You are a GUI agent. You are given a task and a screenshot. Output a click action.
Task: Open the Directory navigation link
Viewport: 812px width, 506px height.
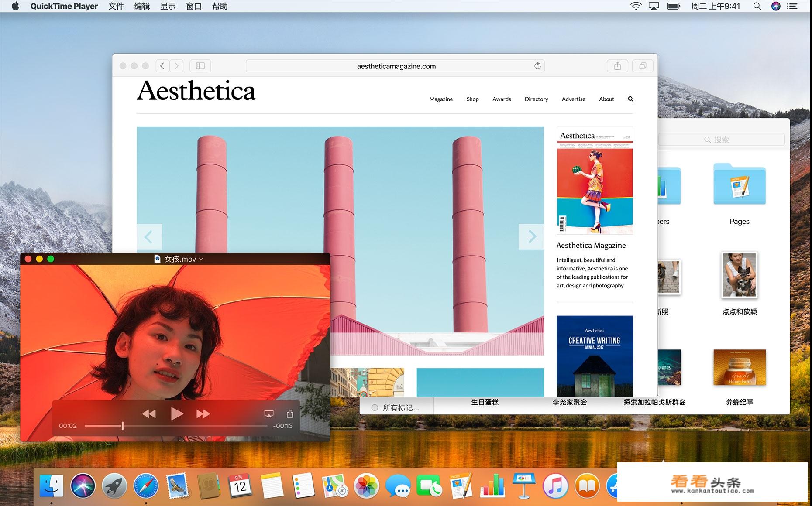tap(536, 99)
